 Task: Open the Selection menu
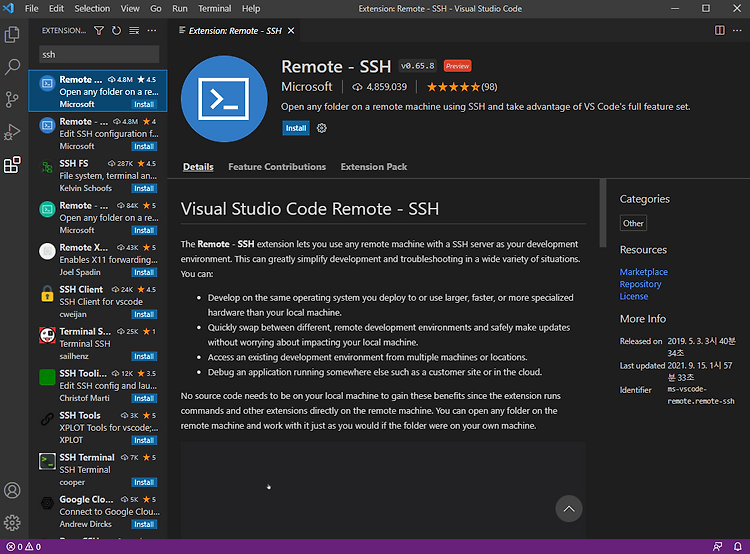click(x=92, y=9)
